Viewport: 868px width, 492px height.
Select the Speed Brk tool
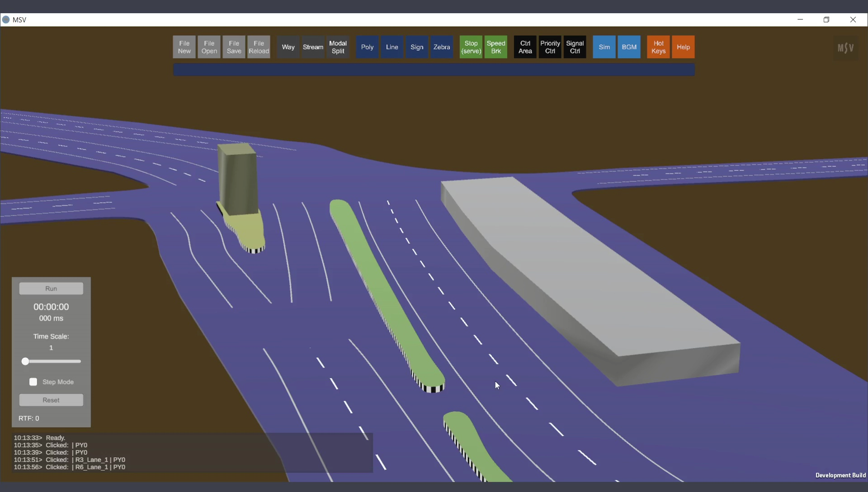[496, 47]
